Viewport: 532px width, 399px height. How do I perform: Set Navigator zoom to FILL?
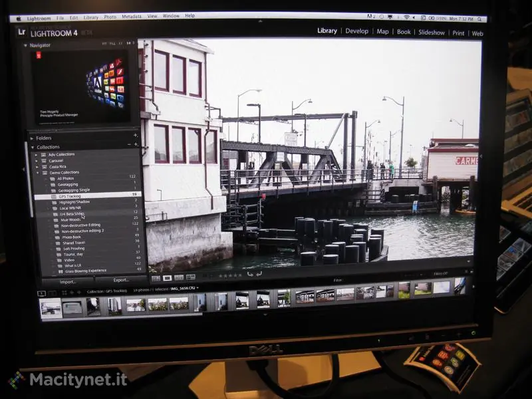112,44
